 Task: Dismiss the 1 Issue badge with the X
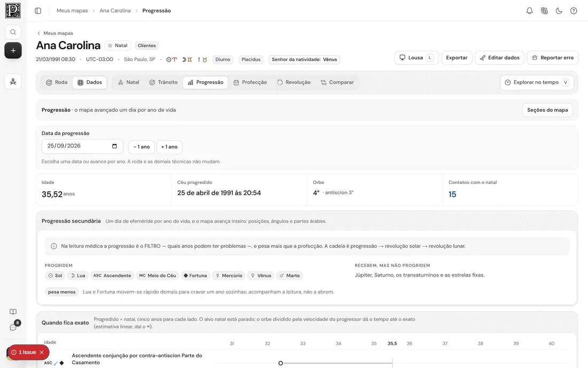pyautogui.click(x=42, y=352)
